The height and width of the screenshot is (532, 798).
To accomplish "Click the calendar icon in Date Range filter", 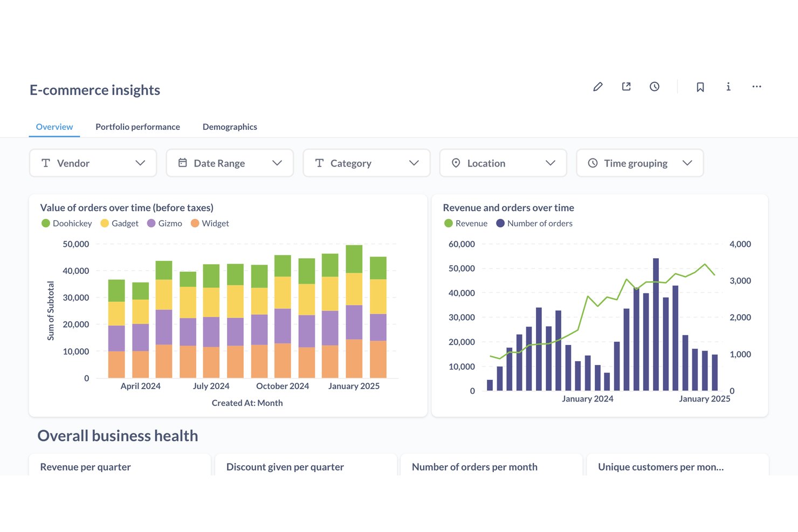I will [x=183, y=163].
